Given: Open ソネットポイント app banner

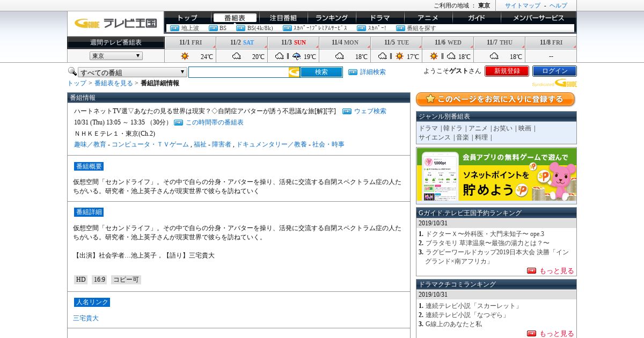Looking at the screenshot, I should (496, 175).
